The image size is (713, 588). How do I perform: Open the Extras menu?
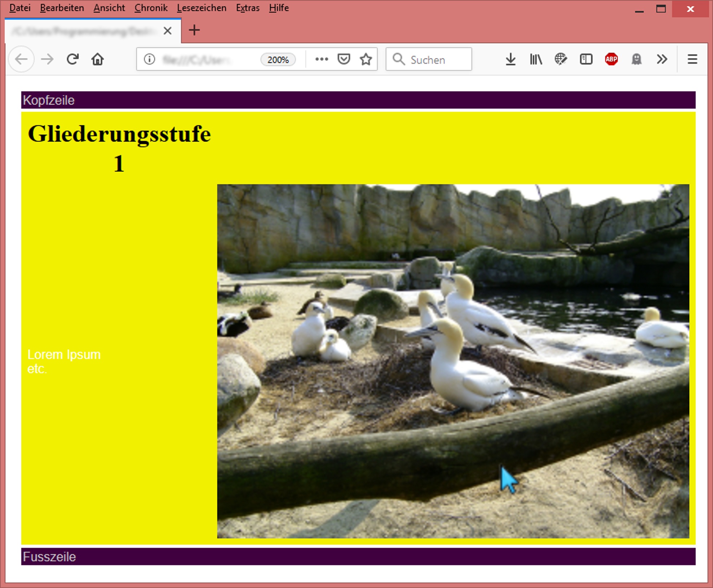pyautogui.click(x=248, y=8)
